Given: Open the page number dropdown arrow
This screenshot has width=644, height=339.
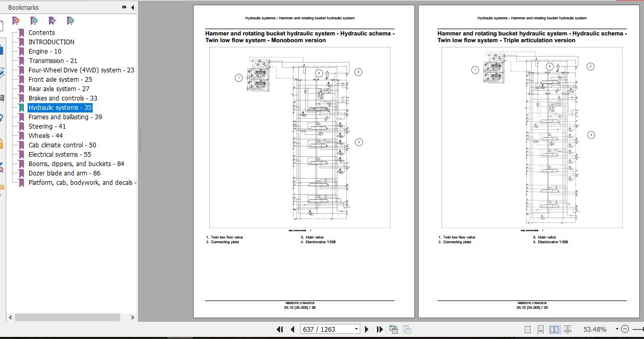Looking at the screenshot, I should (356, 329).
